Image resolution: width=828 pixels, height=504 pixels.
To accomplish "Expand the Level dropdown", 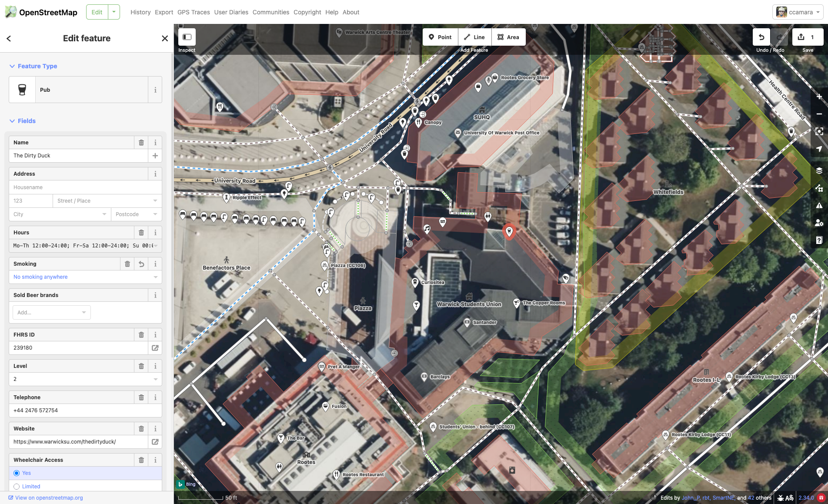I will click(155, 379).
